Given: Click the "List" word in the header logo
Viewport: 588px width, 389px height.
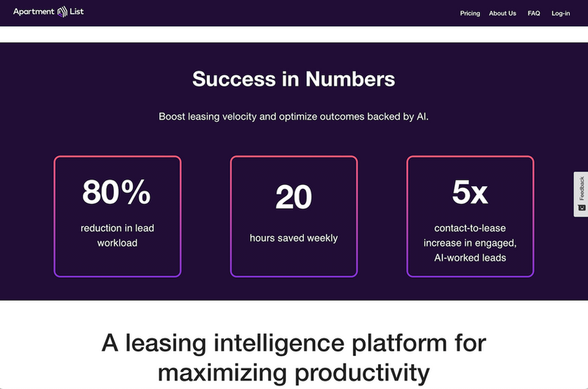Looking at the screenshot, I should pyautogui.click(x=77, y=12).
